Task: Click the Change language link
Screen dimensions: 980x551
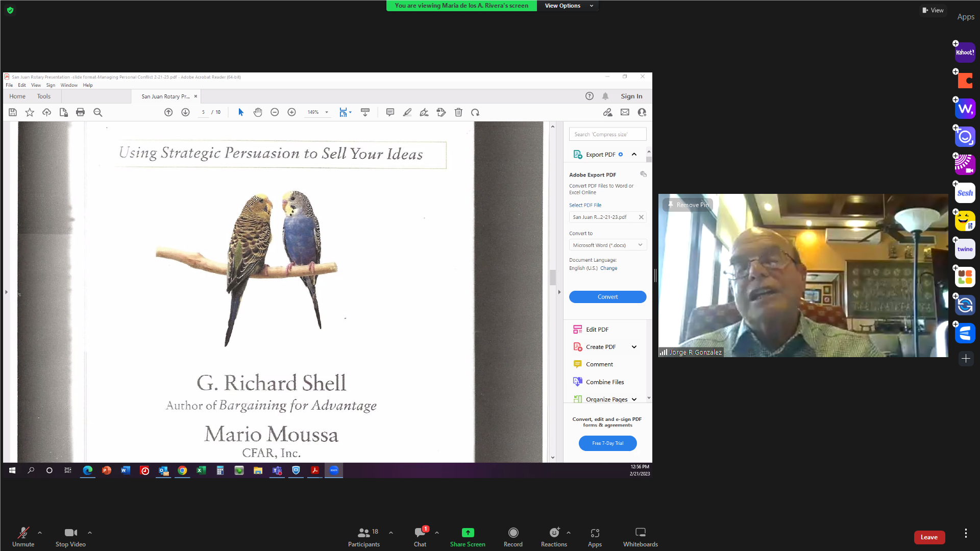Action: pyautogui.click(x=608, y=268)
